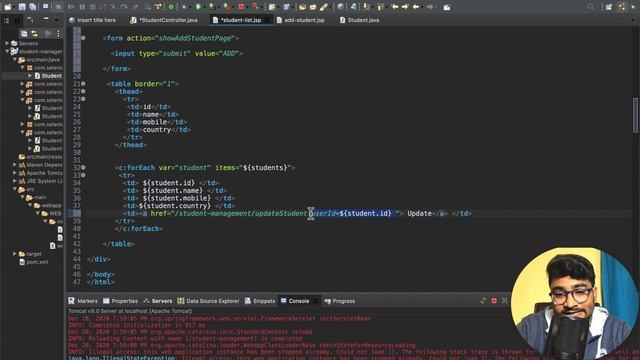
Task: Click the Java EE perspective icon at top right
Action: pyautogui.click(x=622, y=7)
